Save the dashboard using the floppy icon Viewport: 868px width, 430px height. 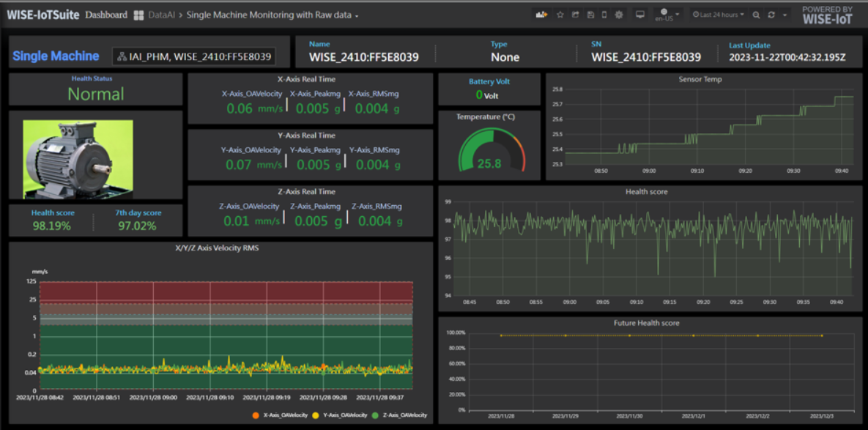point(590,14)
